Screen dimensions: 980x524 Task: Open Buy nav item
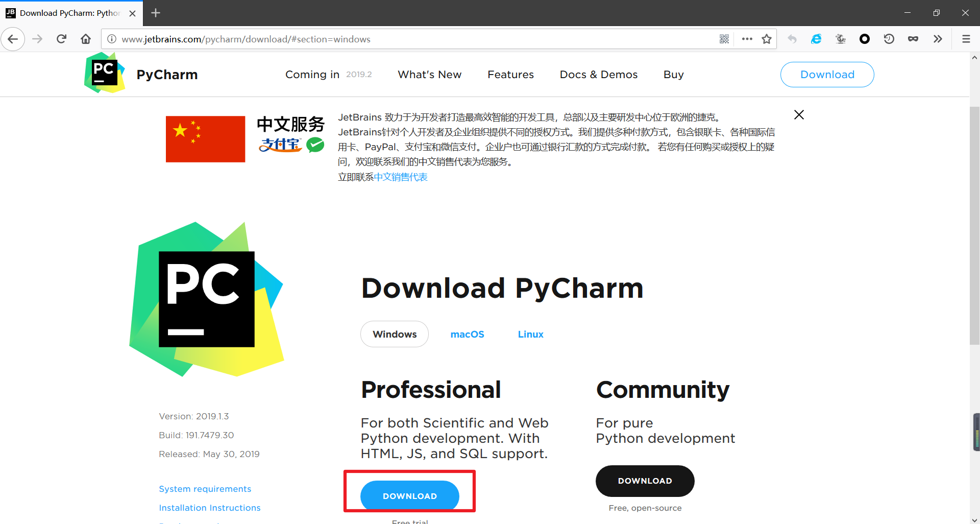(673, 75)
